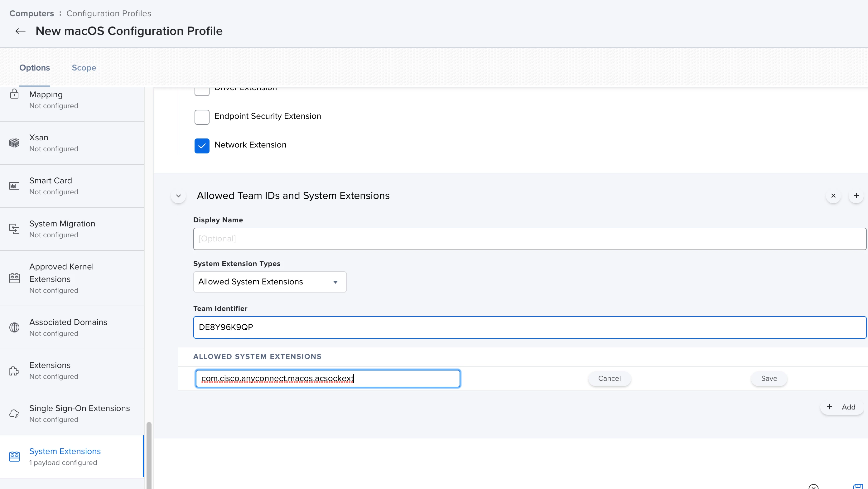Click the Xsan sidebar icon
The width and height of the screenshot is (868, 489).
pyautogui.click(x=14, y=143)
